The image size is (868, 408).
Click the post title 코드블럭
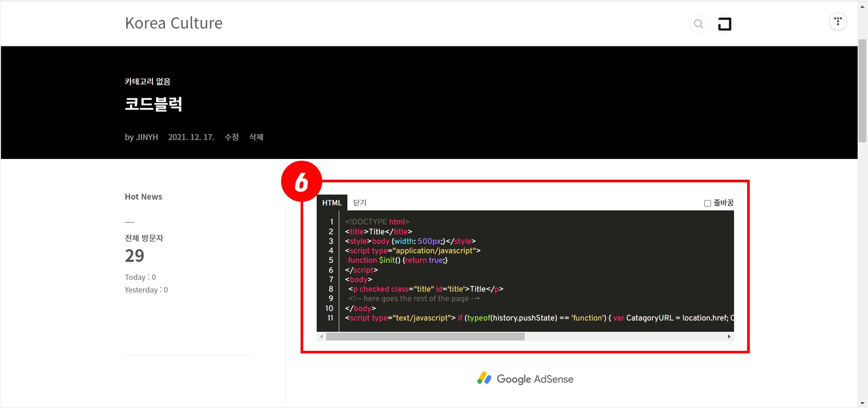[153, 104]
